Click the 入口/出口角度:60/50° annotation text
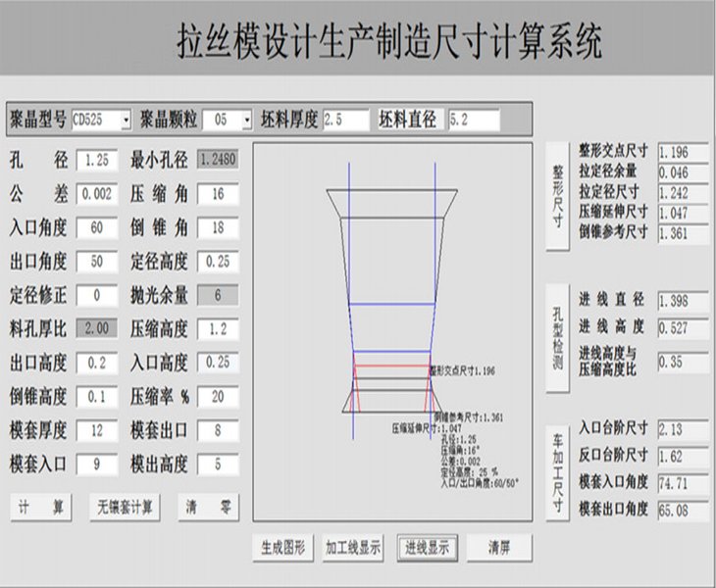Image resolution: width=716 pixels, height=588 pixels. [x=480, y=482]
